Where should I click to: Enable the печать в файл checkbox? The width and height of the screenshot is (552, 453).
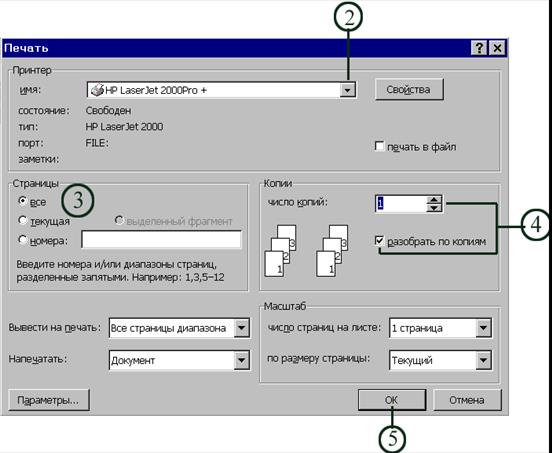[379, 146]
